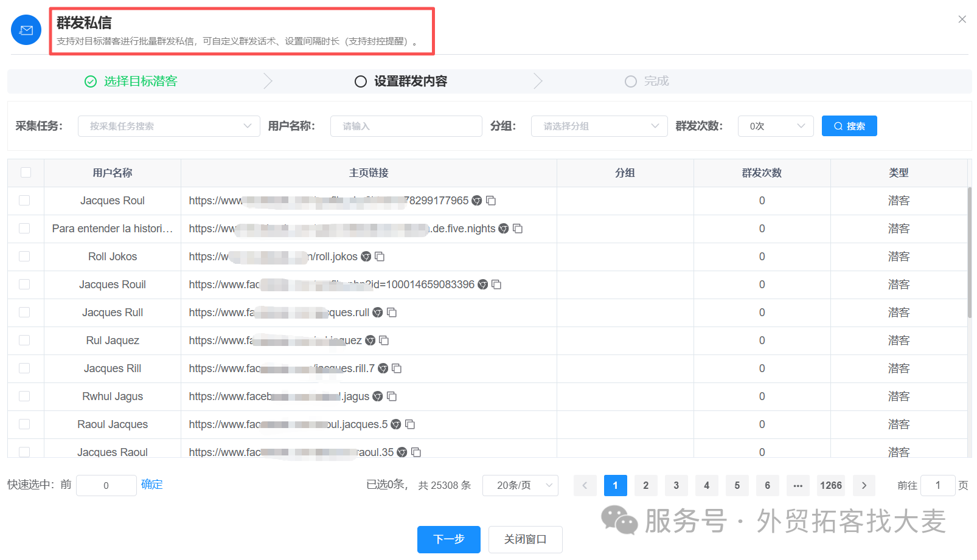Image resolution: width=977 pixels, height=560 pixels.
Task: Copy Jacques Raoul profile link
Action: point(416,452)
